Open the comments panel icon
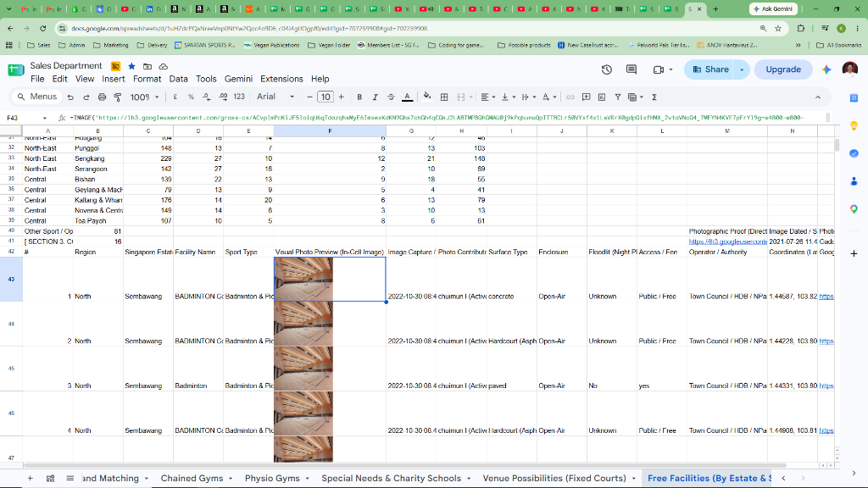Image resolution: width=868 pixels, height=488 pixels. (631, 69)
